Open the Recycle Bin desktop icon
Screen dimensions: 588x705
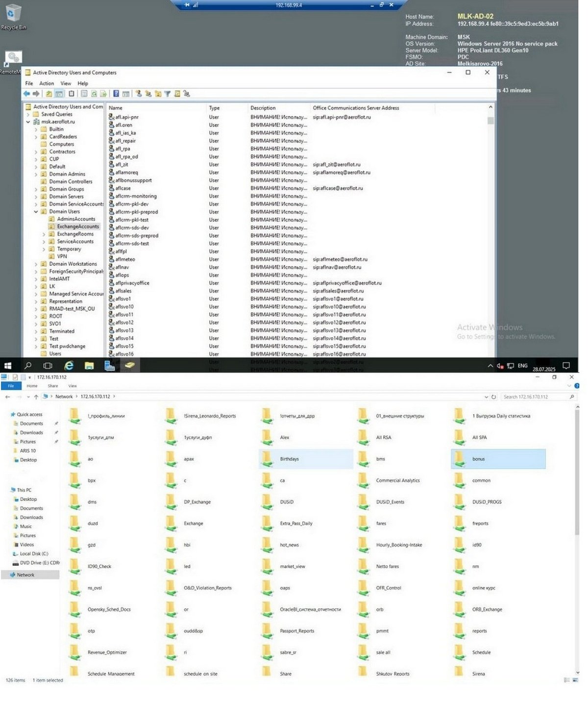coord(13,16)
